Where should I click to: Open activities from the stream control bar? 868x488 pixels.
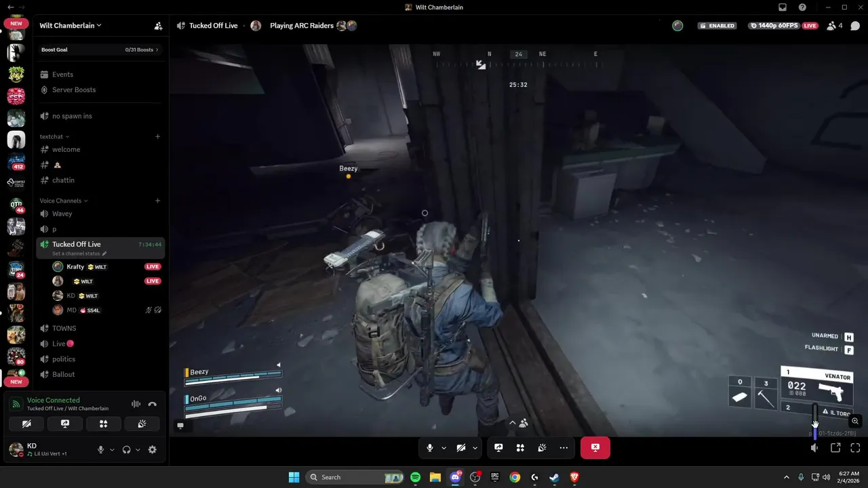coord(520,448)
